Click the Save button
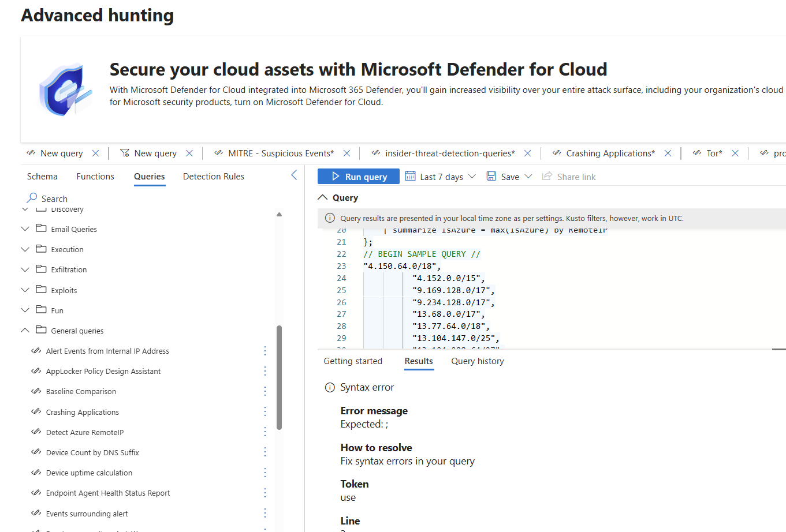This screenshot has width=786, height=532. point(502,177)
